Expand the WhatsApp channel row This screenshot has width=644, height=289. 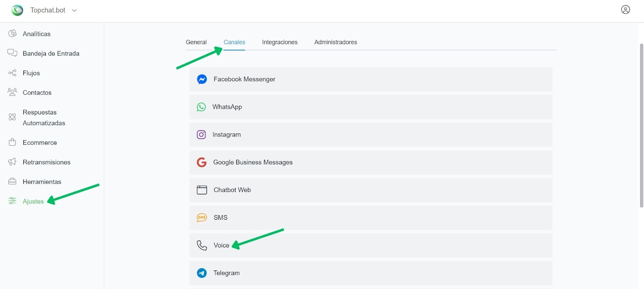point(371,107)
